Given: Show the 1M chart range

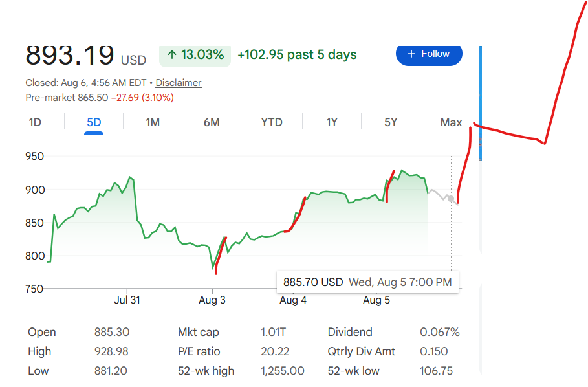Looking at the screenshot, I should click(153, 122).
